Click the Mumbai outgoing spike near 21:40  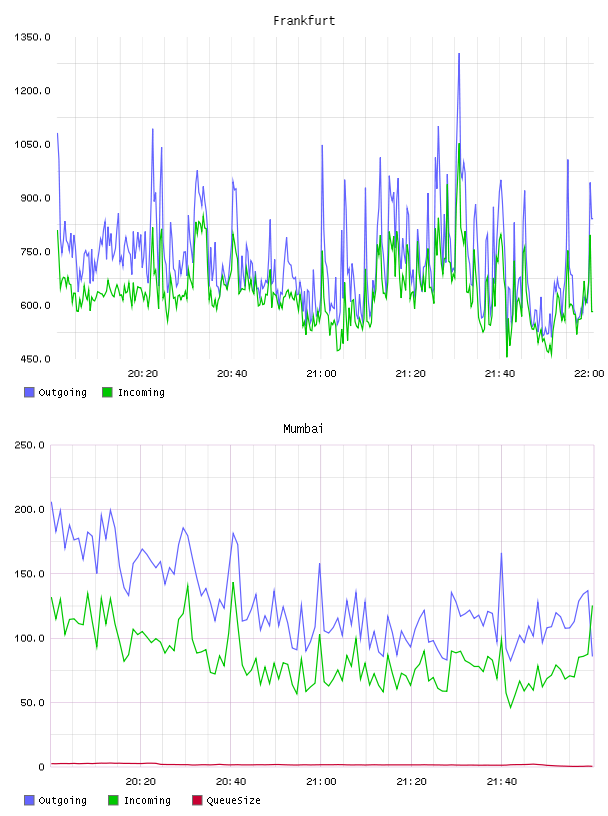tap(501, 554)
